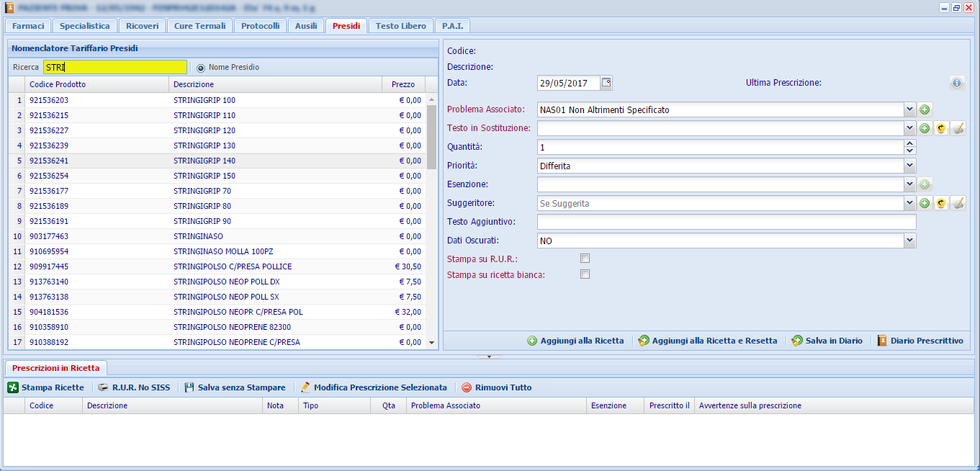980x471 pixels.
Task: Click Salva senza Stampare
Action: pyautogui.click(x=235, y=387)
